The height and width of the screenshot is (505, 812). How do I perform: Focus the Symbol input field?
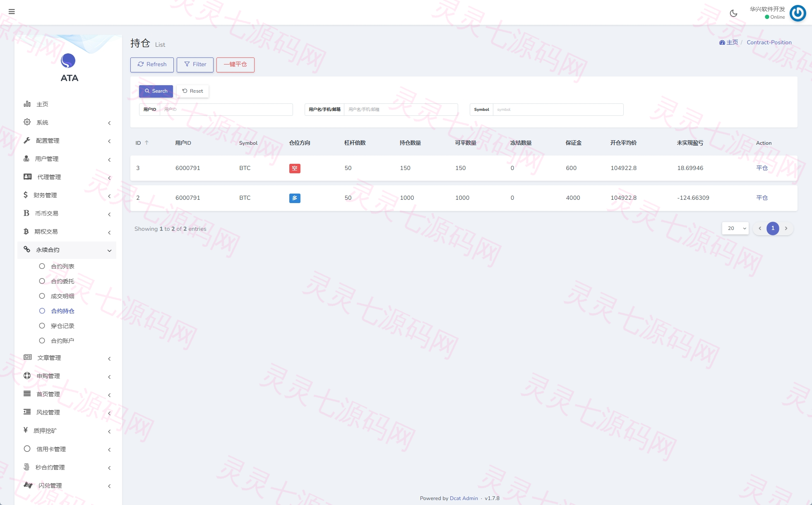558,110
